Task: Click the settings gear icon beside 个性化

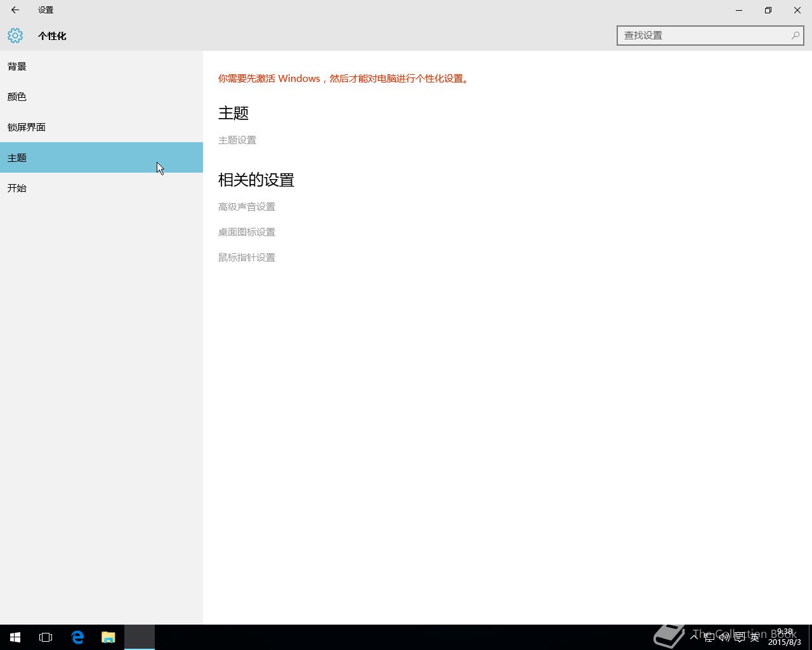Action: coord(15,36)
